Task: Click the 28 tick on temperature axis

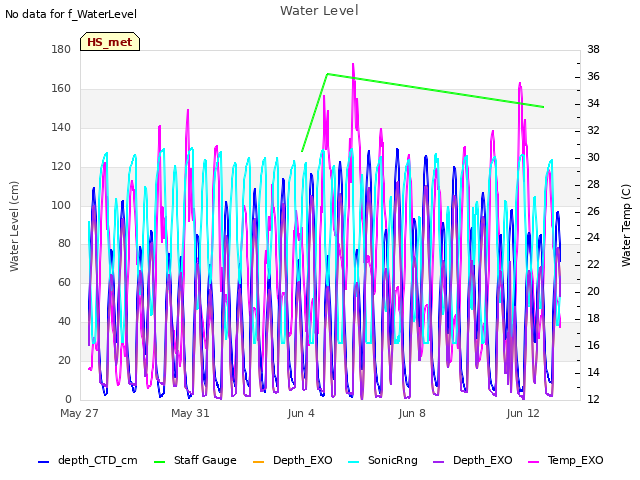Action: [593, 184]
